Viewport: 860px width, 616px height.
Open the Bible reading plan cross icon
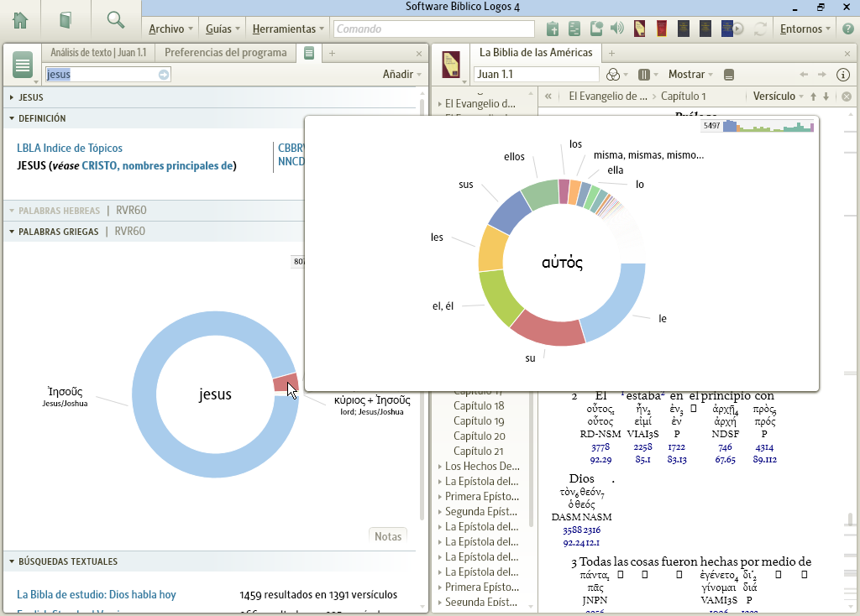(553, 29)
